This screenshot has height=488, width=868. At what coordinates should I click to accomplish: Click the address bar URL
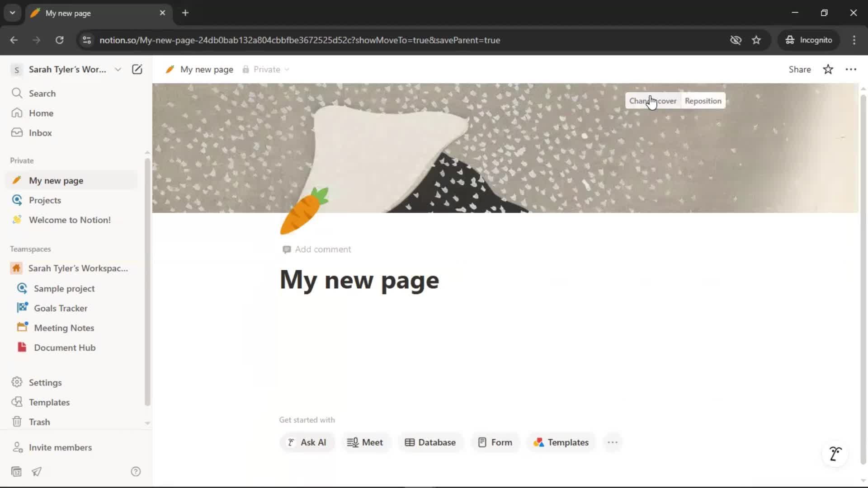300,40
